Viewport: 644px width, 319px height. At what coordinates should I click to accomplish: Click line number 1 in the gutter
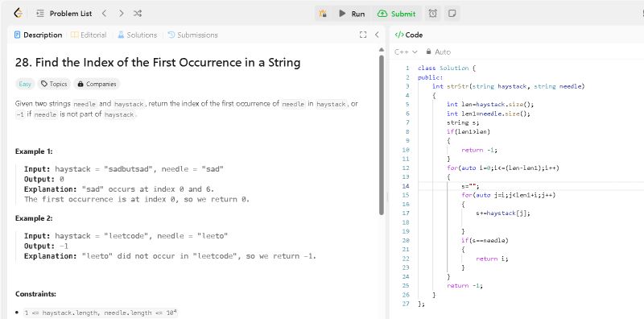click(407, 68)
